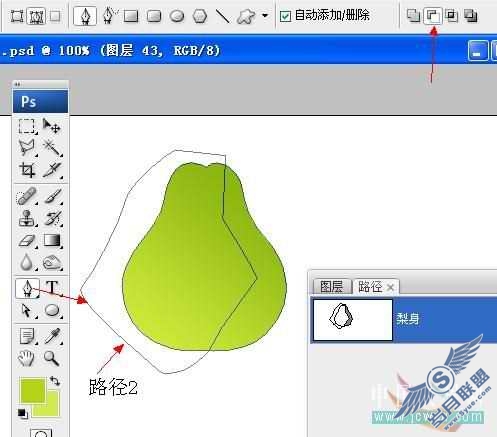
Task: Minimize the document window
Action: [477, 51]
